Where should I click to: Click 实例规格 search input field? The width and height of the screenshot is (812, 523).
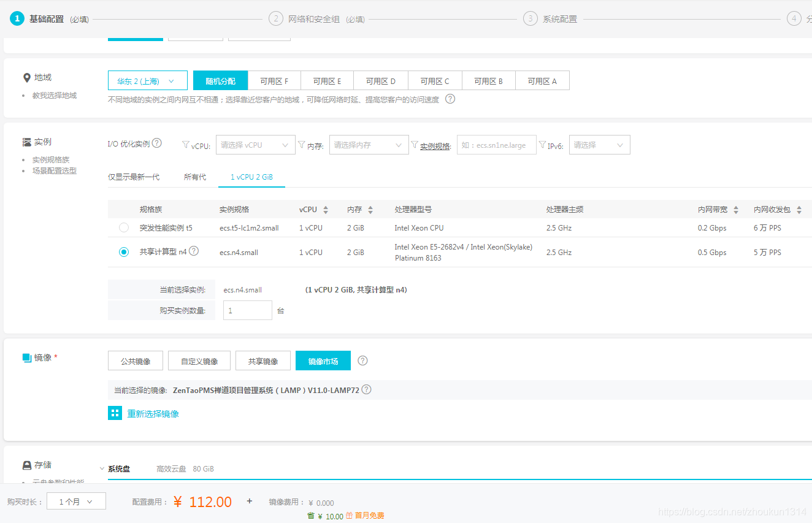497,145
